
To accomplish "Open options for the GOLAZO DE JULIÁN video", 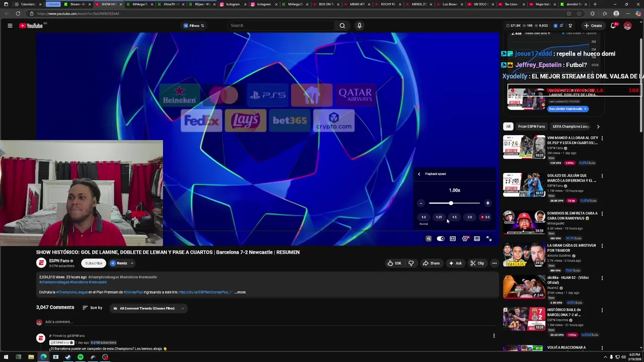I will point(602,176).
